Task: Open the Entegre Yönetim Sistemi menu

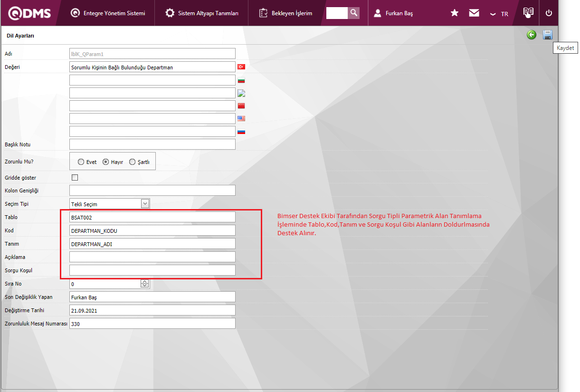Action: 108,13
